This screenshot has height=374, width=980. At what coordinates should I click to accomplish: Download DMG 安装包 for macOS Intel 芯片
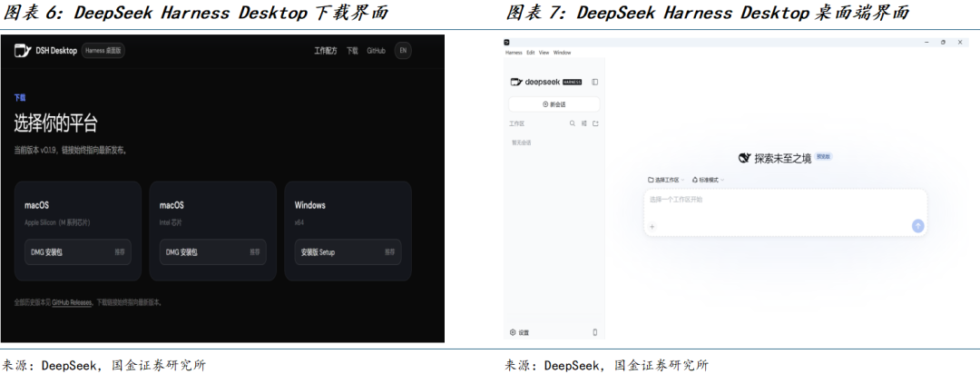tap(213, 252)
